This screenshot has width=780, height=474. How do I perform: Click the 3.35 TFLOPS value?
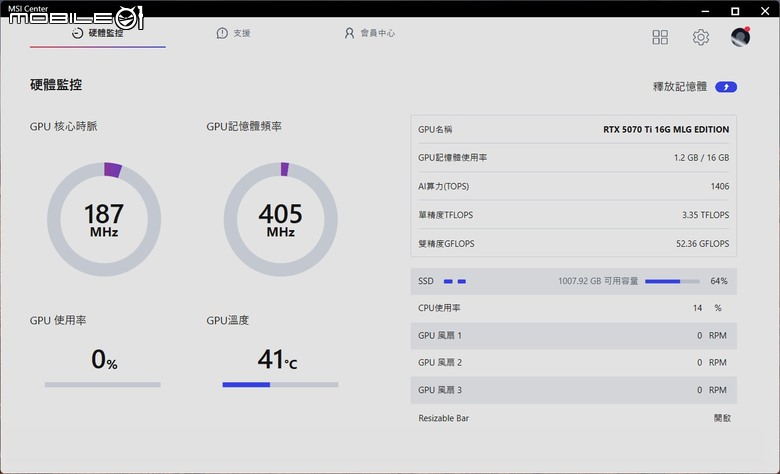[705, 215]
